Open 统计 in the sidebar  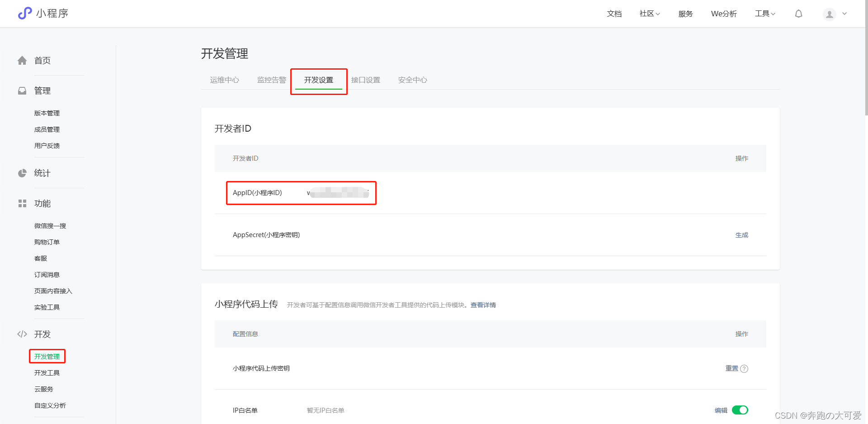[x=42, y=173]
